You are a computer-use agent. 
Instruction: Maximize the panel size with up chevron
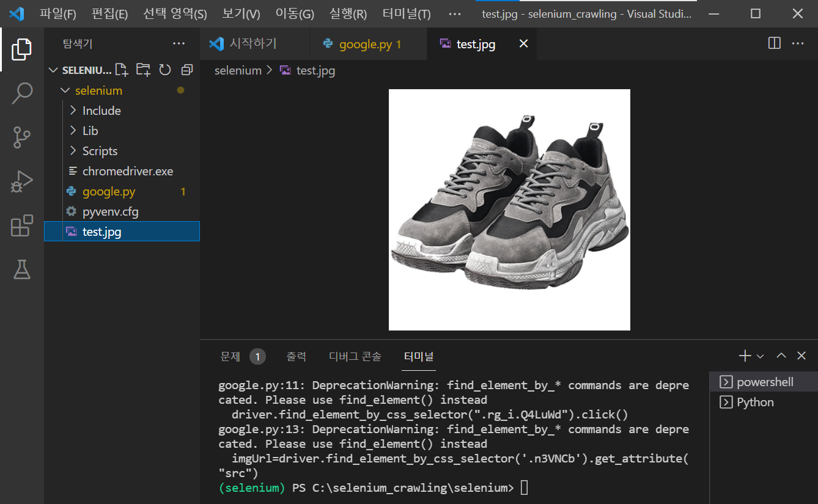[x=781, y=356]
